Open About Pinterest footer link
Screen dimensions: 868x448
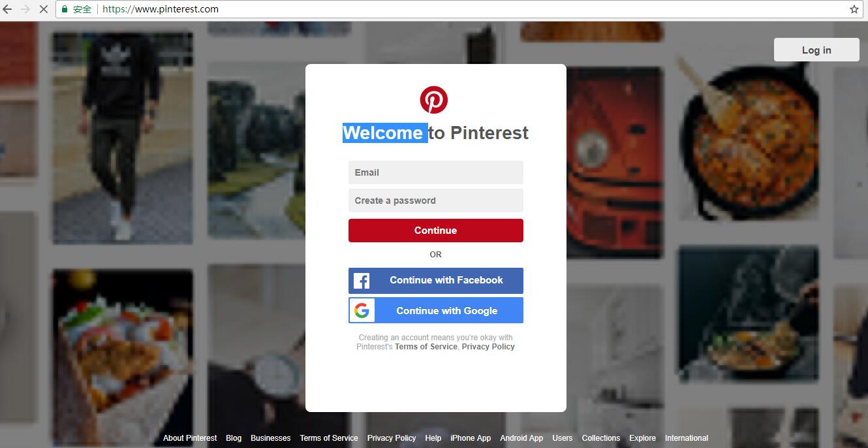pyautogui.click(x=190, y=438)
